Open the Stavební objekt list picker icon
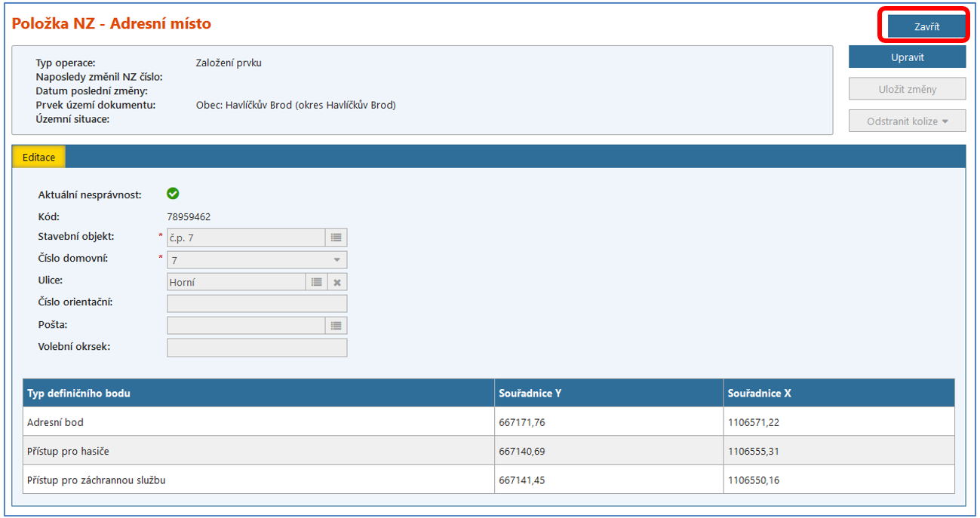 [x=336, y=238]
